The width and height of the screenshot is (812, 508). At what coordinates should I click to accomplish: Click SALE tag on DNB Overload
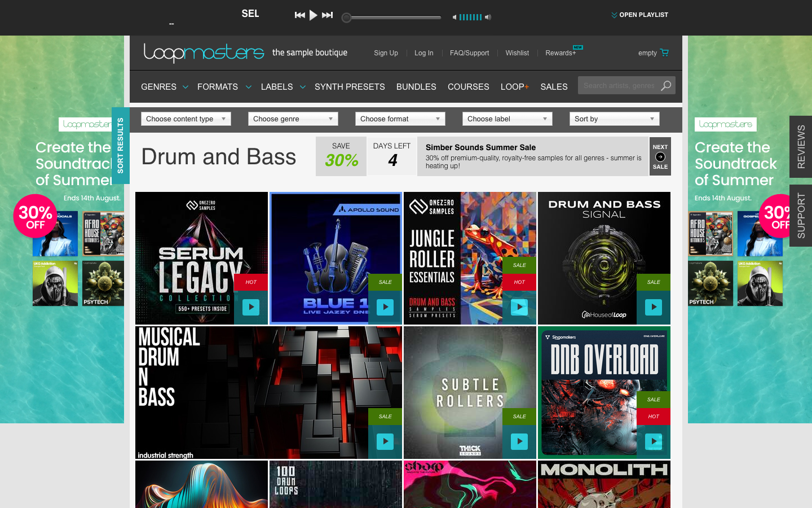(x=654, y=400)
